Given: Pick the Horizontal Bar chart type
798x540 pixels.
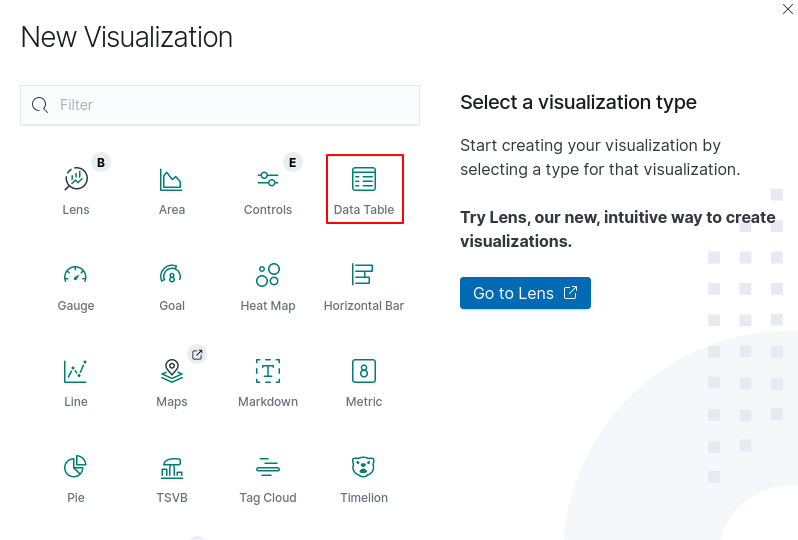Looking at the screenshot, I should pos(364,286).
